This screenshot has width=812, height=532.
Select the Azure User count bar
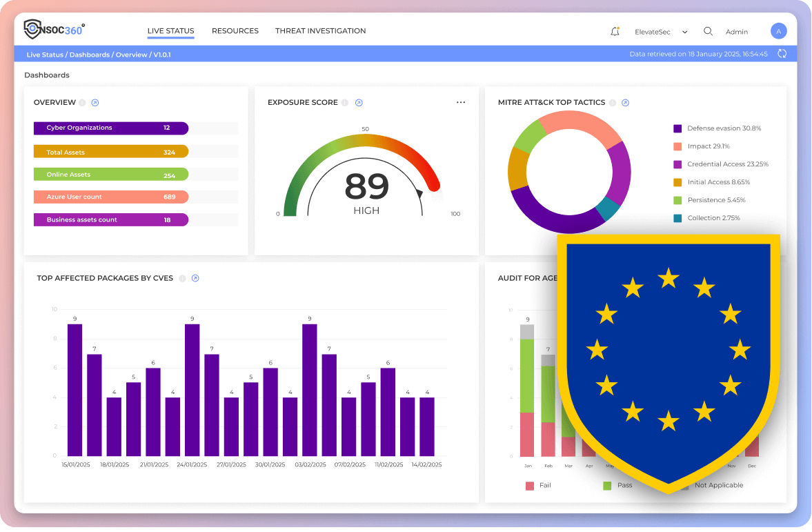111,197
